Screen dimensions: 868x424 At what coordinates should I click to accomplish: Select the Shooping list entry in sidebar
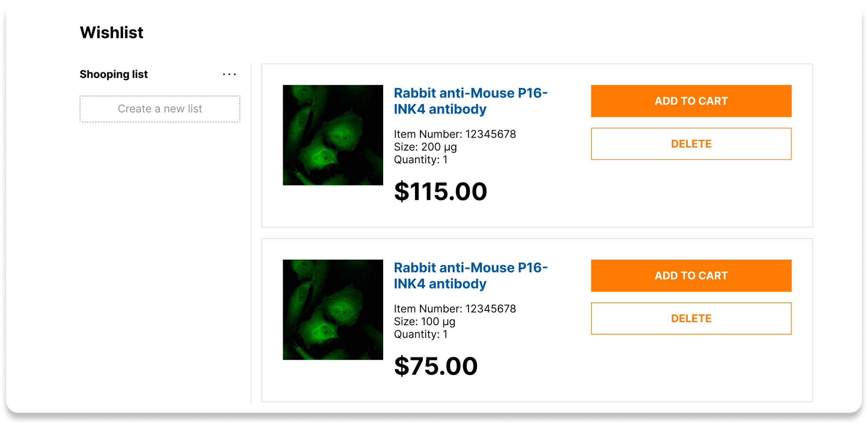pyautogui.click(x=113, y=74)
